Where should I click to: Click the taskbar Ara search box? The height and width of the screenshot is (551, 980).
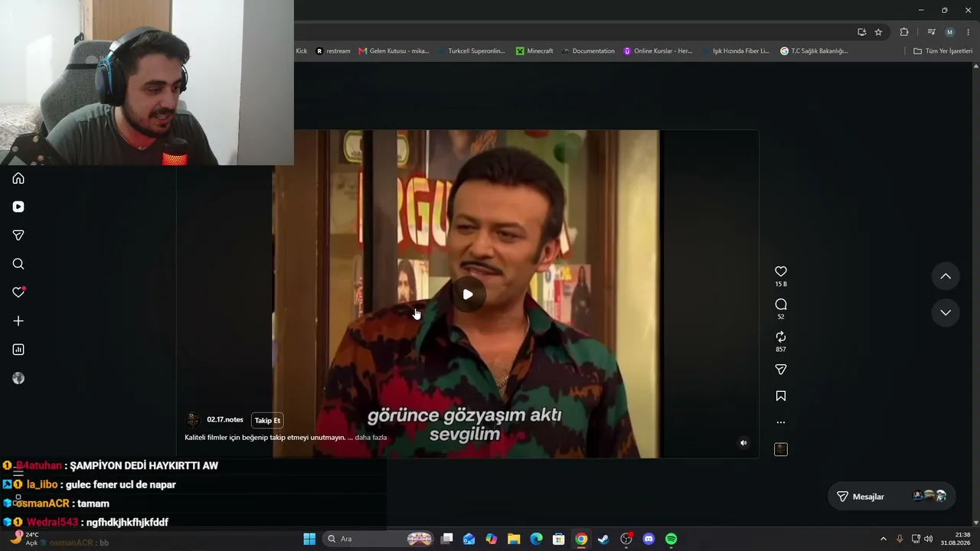379,539
